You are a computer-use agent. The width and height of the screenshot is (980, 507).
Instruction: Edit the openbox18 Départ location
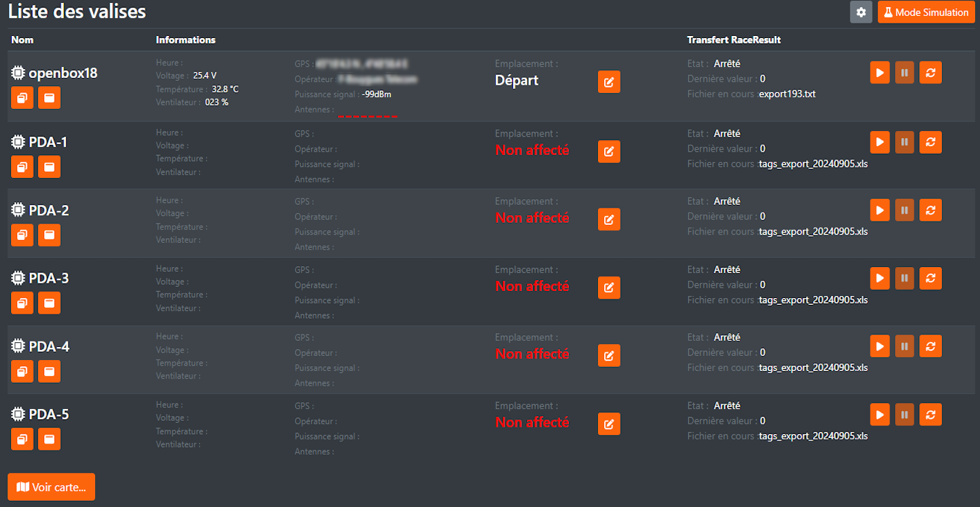(x=608, y=82)
